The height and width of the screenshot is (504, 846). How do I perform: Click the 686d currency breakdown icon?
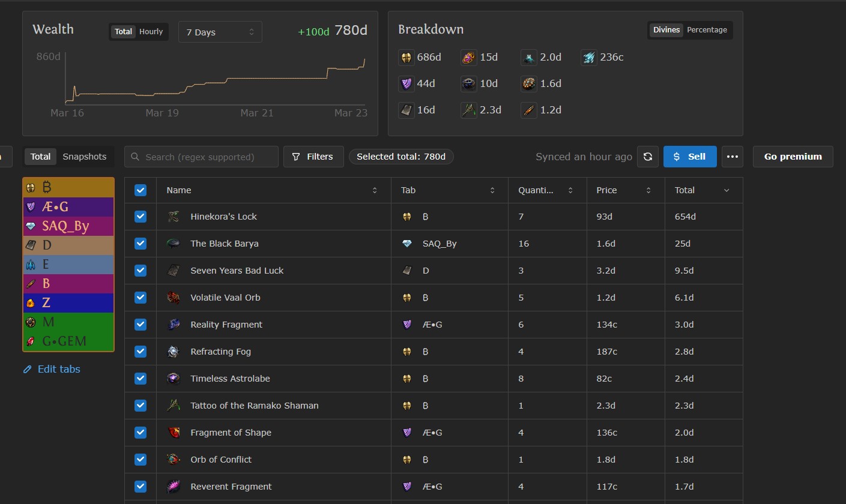pos(406,58)
